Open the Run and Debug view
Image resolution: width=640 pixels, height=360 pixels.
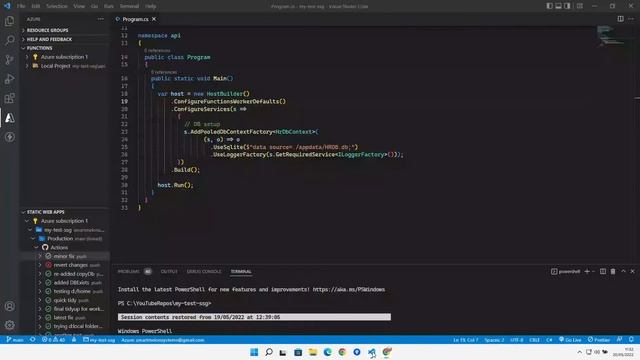(9, 79)
